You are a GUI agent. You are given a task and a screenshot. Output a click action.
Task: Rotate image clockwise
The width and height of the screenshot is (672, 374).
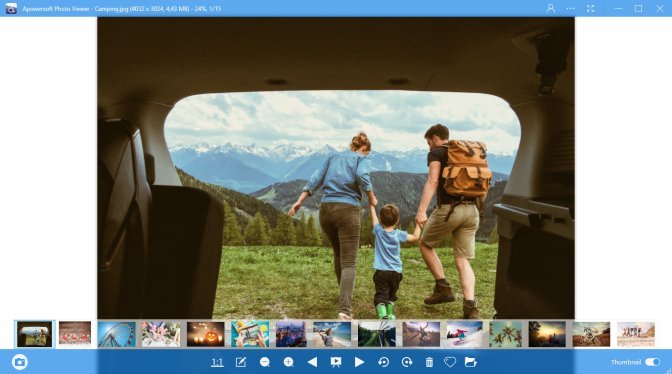pos(407,362)
